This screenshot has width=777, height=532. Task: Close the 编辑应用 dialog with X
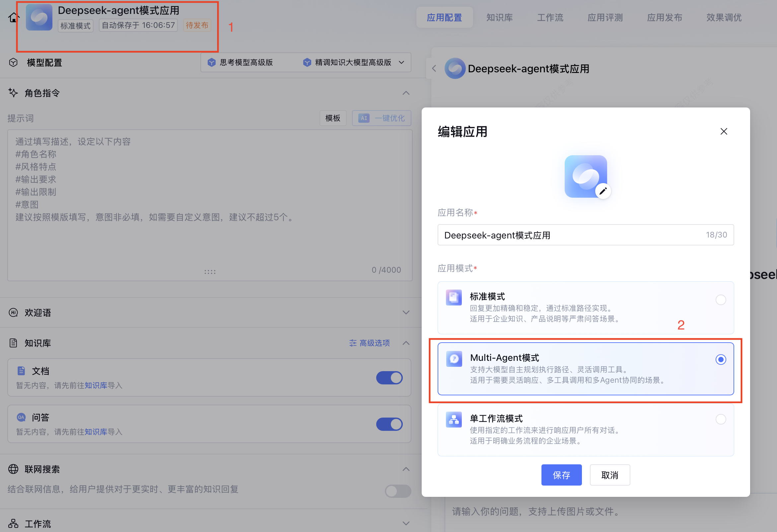click(724, 131)
